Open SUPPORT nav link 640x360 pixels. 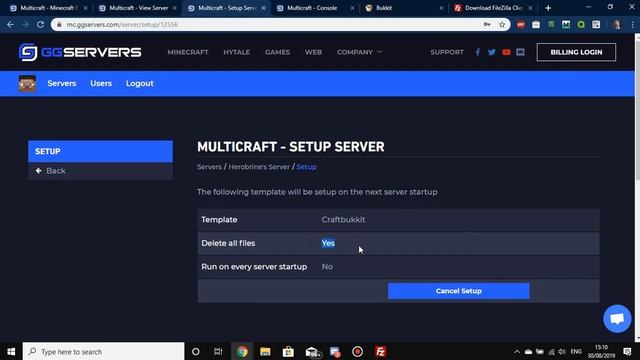pyautogui.click(x=447, y=52)
